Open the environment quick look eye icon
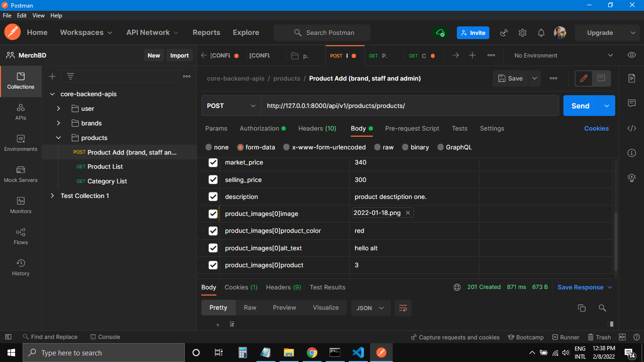644x362 pixels. [x=632, y=55]
